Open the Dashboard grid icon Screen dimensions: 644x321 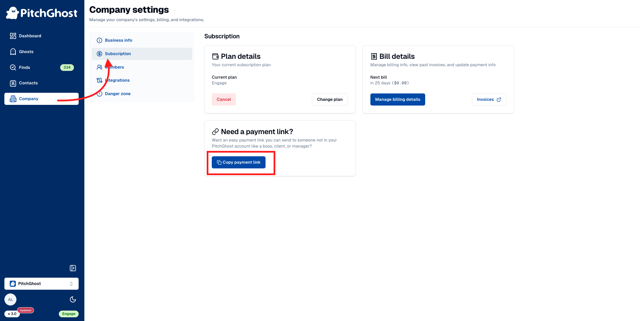[13, 36]
